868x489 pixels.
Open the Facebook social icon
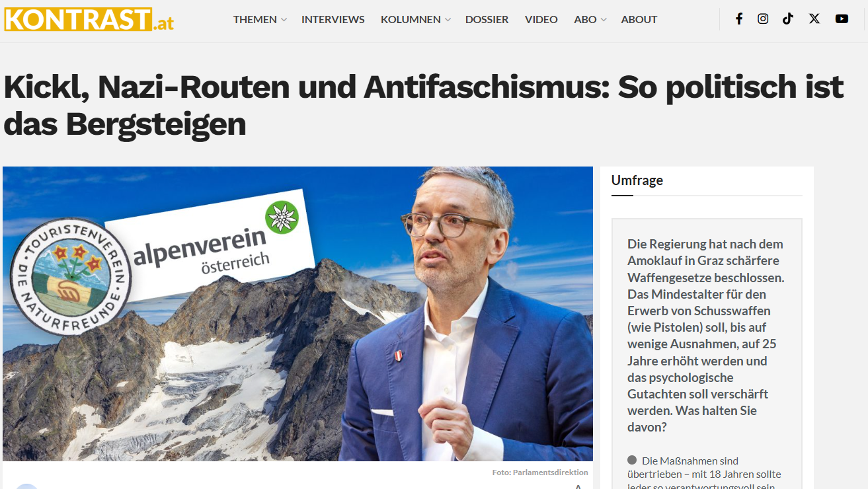tap(739, 19)
